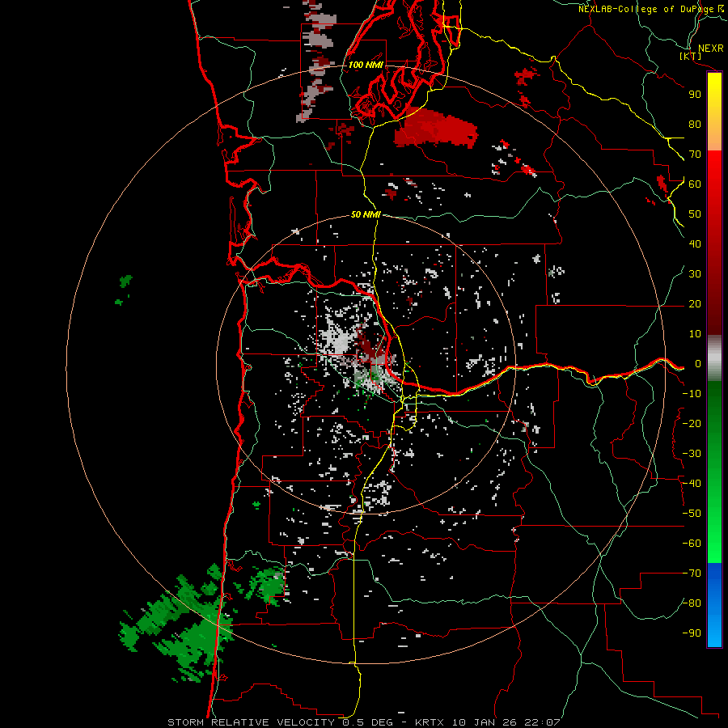728x728 pixels.
Task: Click the '-30' label on velocity legend
Action: [x=692, y=454]
